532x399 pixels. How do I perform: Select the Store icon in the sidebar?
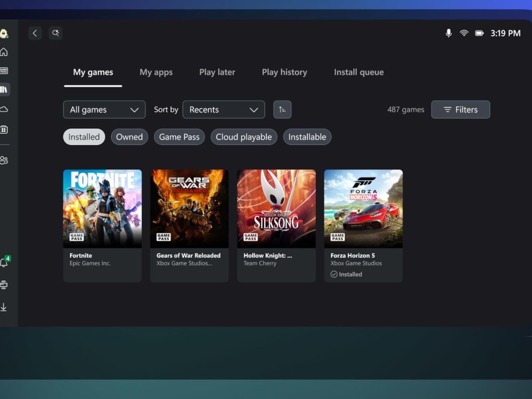pyautogui.click(x=5, y=129)
